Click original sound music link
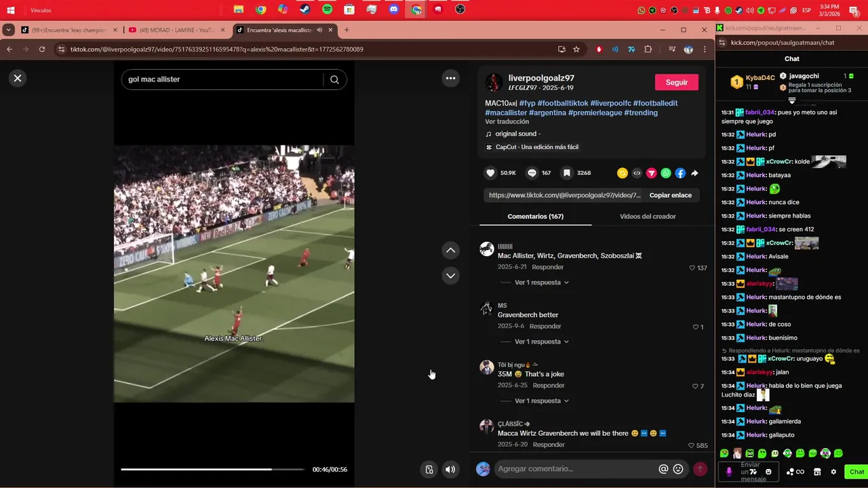This screenshot has width=868, height=488. click(517, 134)
